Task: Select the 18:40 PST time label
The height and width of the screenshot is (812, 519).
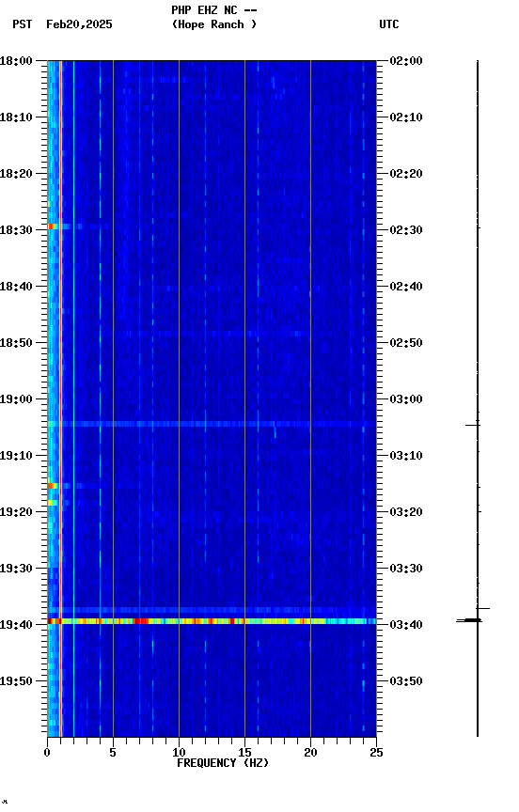Action: 16,287
